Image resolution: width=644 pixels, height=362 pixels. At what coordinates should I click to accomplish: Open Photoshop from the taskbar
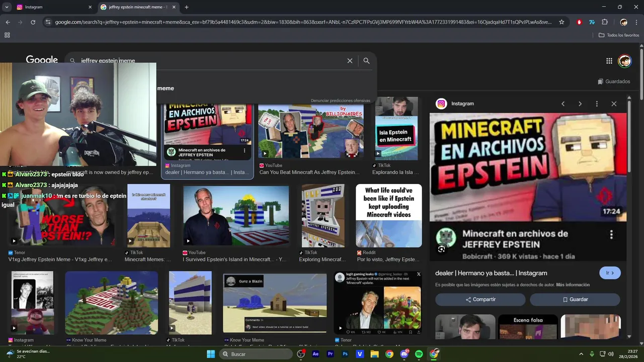pos(345,354)
